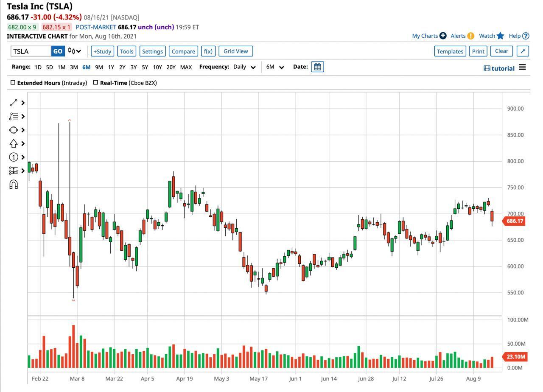543x392 pixels.
Task: Enable the Extended Hours checkbox
Action: 13,83
